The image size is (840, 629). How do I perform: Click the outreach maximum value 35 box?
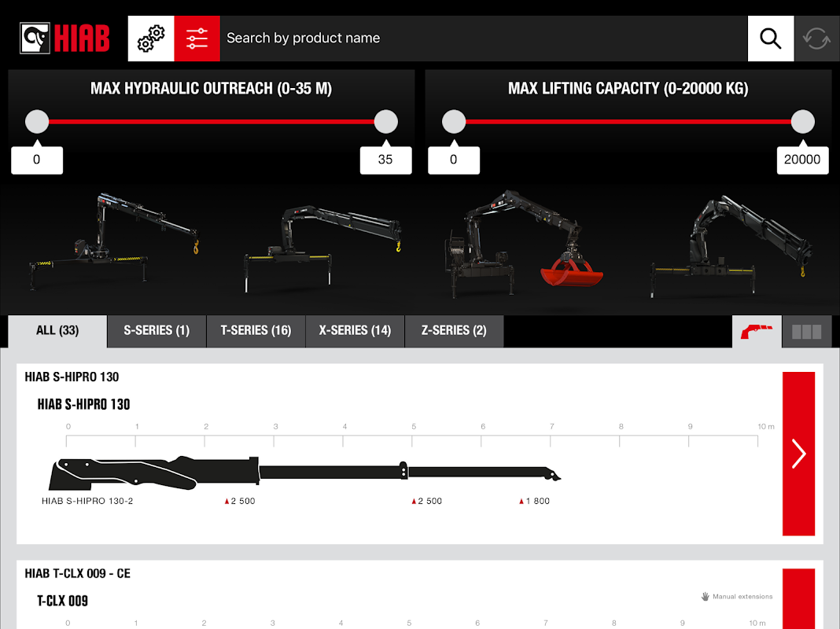(x=385, y=160)
